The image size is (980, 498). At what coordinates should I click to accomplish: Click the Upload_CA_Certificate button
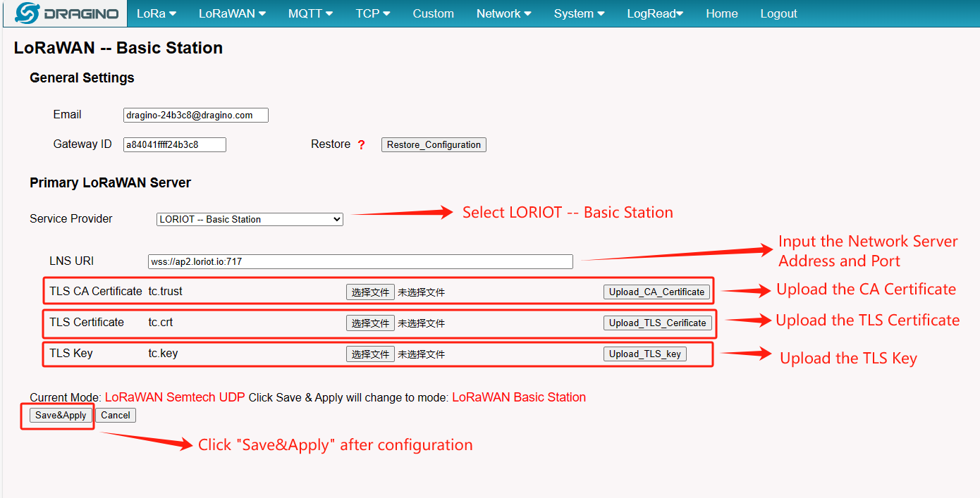656,292
